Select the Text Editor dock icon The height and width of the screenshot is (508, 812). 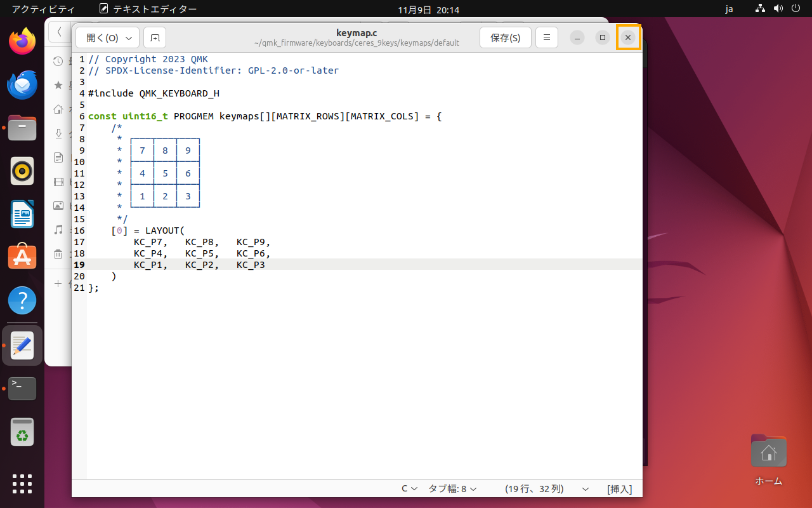[22, 345]
